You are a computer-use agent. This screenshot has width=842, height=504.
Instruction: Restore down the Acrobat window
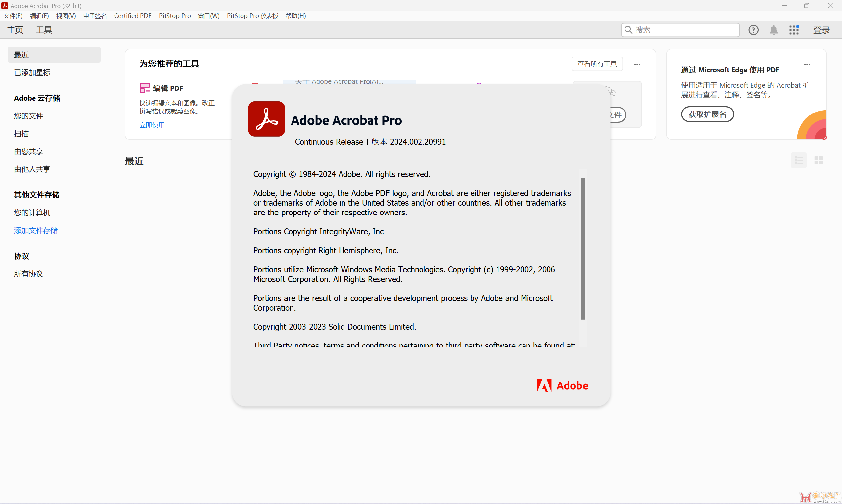click(807, 6)
